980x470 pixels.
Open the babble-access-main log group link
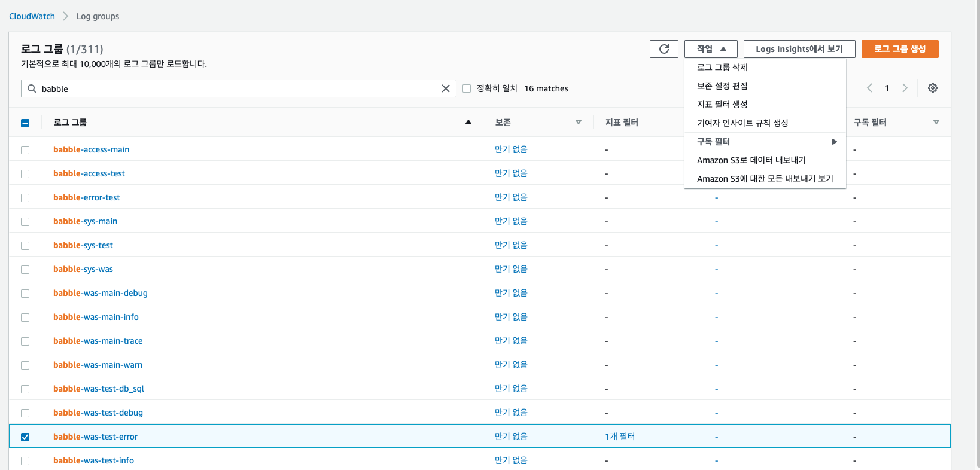pos(91,149)
